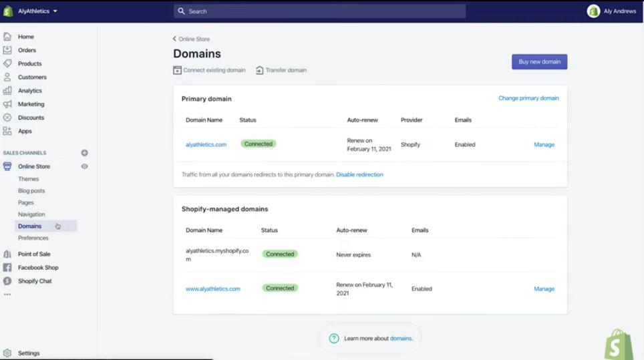644x360 pixels.
Task: Open the Aly Andrews account avatar
Action: tap(593, 11)
